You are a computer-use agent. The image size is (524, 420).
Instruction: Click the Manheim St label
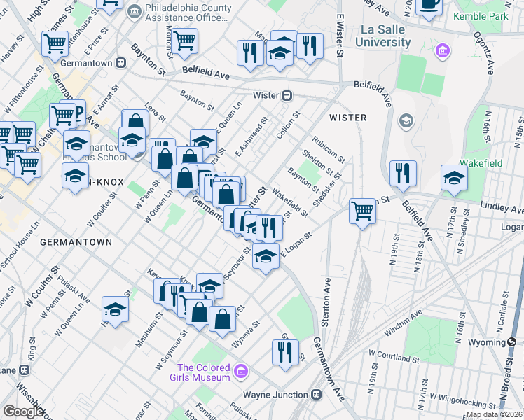tap(149, 330)
